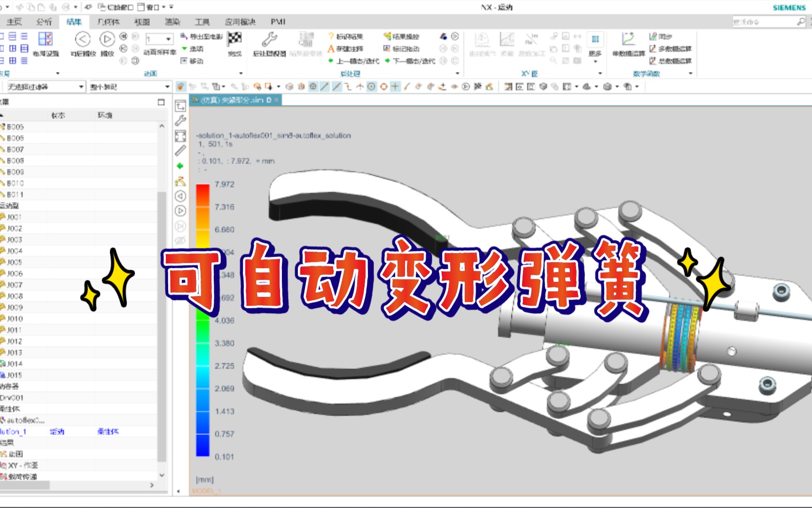
Task: Switch to the PMI ribbon tab
Action: (277, 22)
